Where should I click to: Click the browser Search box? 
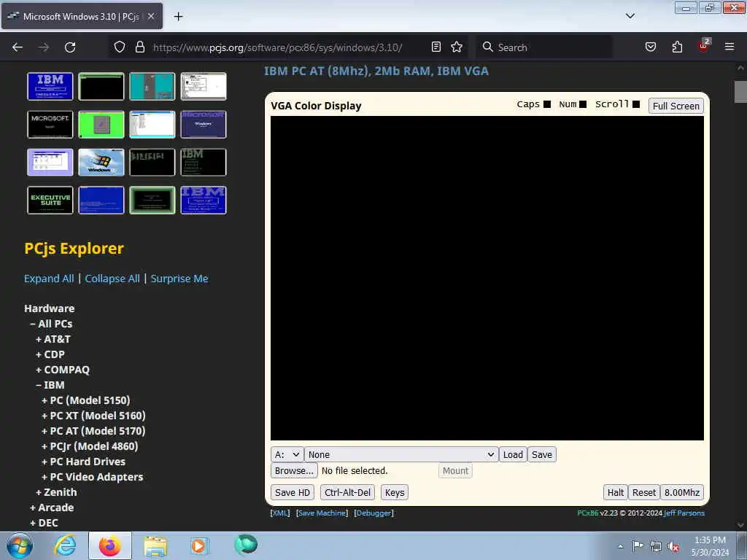click(544, 47)
